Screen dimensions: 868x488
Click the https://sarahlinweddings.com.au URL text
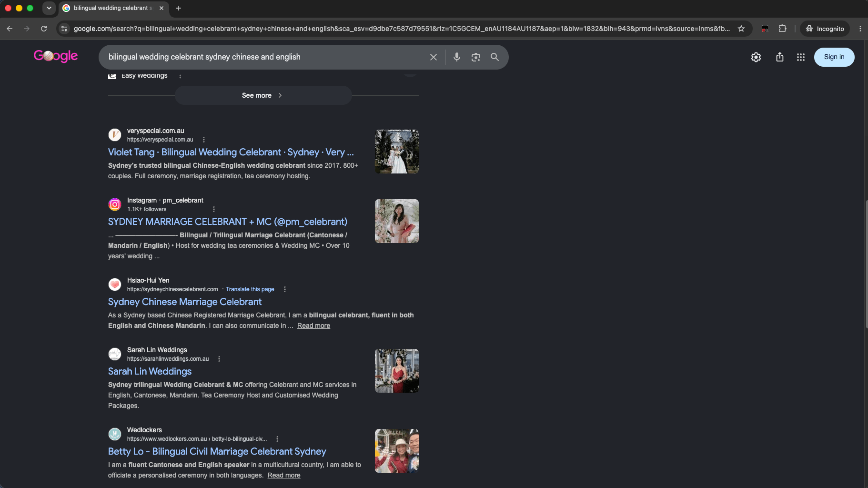(168, 359)
